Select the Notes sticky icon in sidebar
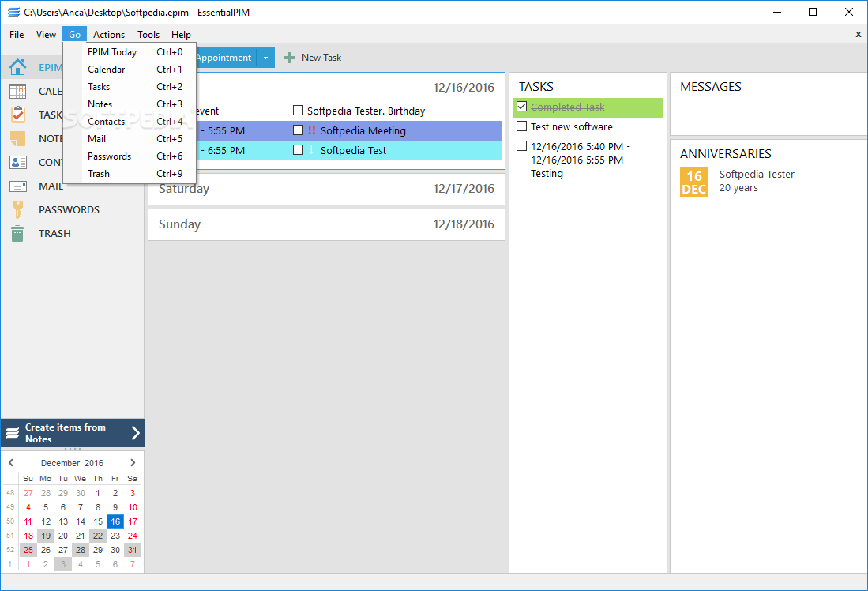The width and height of the screenshot is (868, 591). pyautogui.click(x=17, y=138)
